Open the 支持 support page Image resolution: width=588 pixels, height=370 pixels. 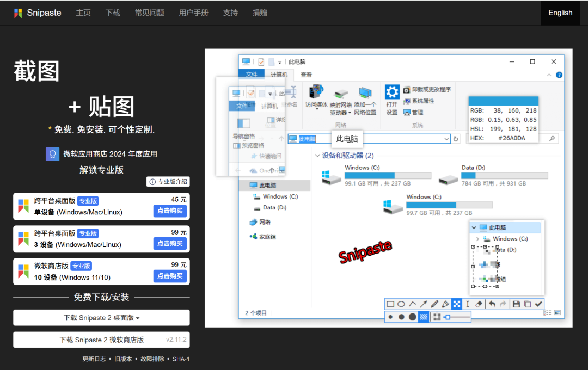point(230,13)
